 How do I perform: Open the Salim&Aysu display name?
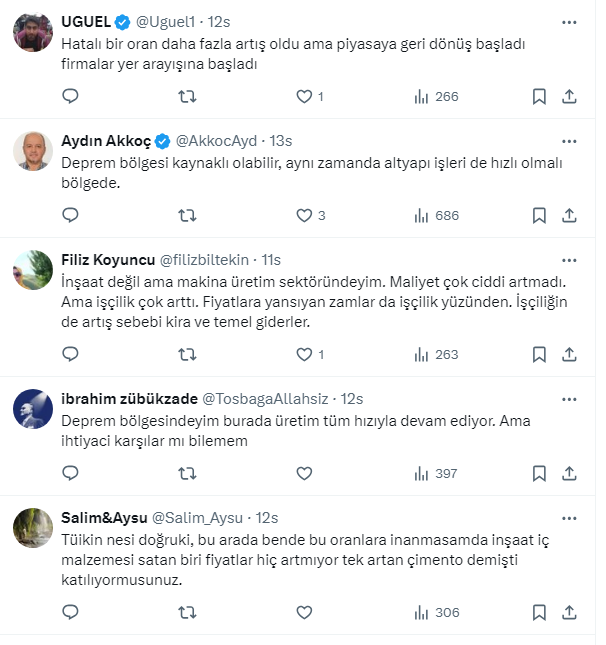coord(102,517)
